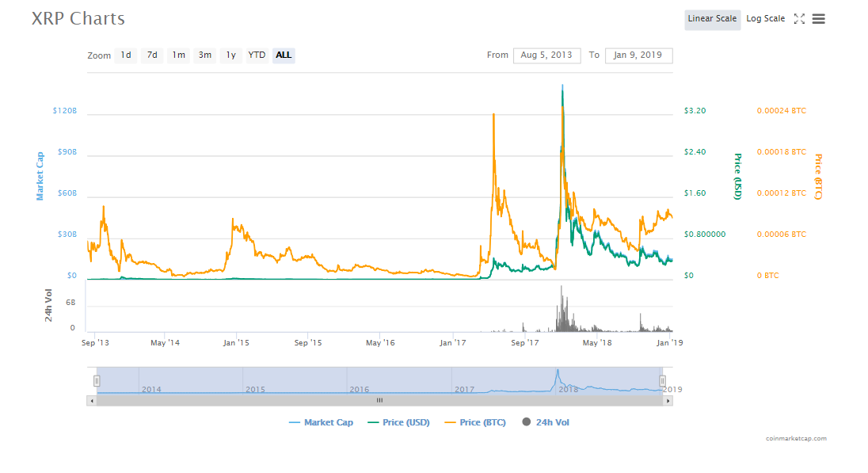The height and width of the screenshot is (473, 868).
Task: Click the $3.20 USD price axis label
Action: tap(695, 111)
